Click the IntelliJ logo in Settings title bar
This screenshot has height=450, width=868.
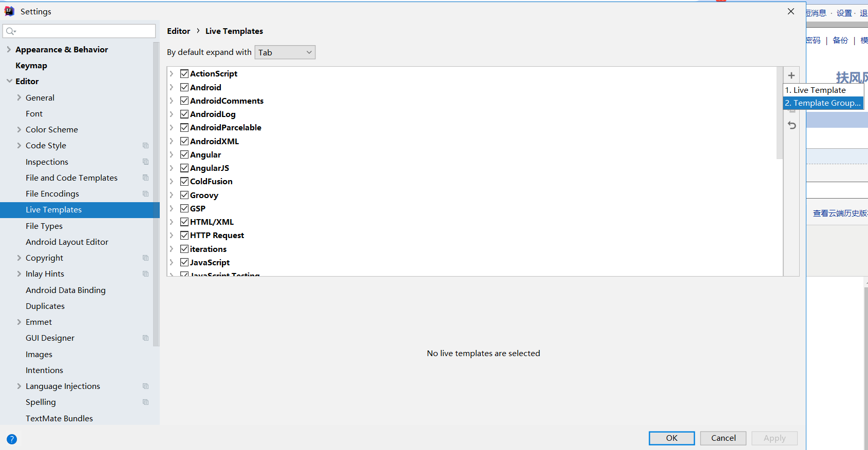(9, 11)
